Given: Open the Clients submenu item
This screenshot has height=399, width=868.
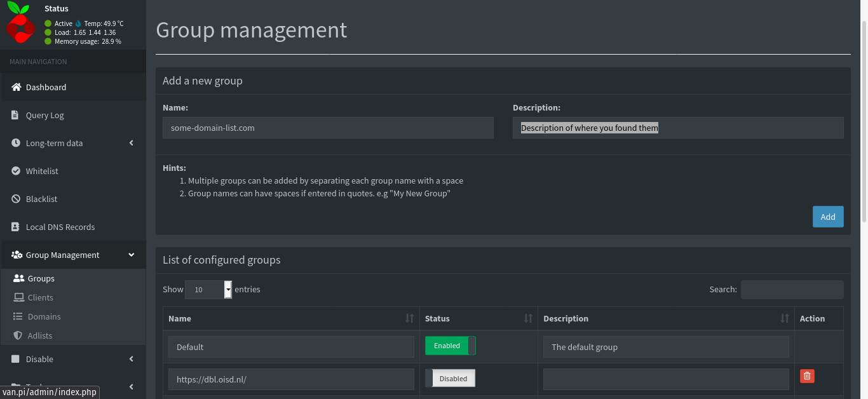Looking at the screenshot, I should [40, 297].
